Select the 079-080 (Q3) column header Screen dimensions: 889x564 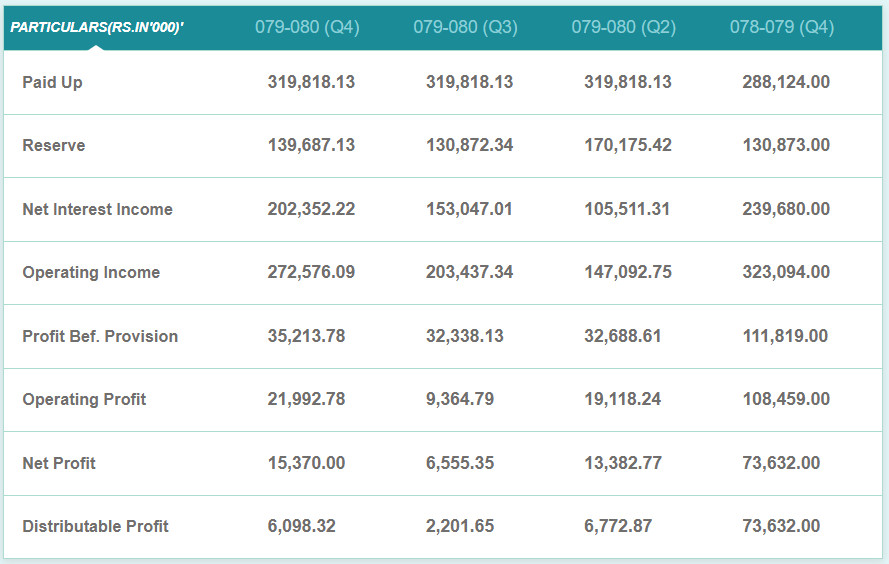tap(465, 27)
